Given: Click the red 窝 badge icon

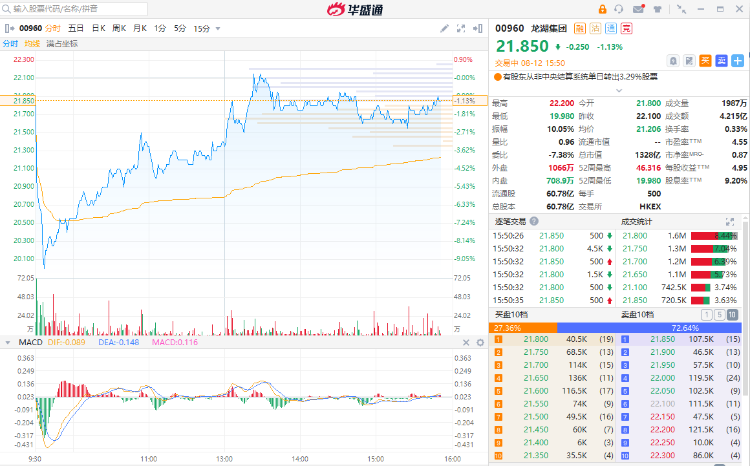Looking at the screenshot, I should [627, 28].
